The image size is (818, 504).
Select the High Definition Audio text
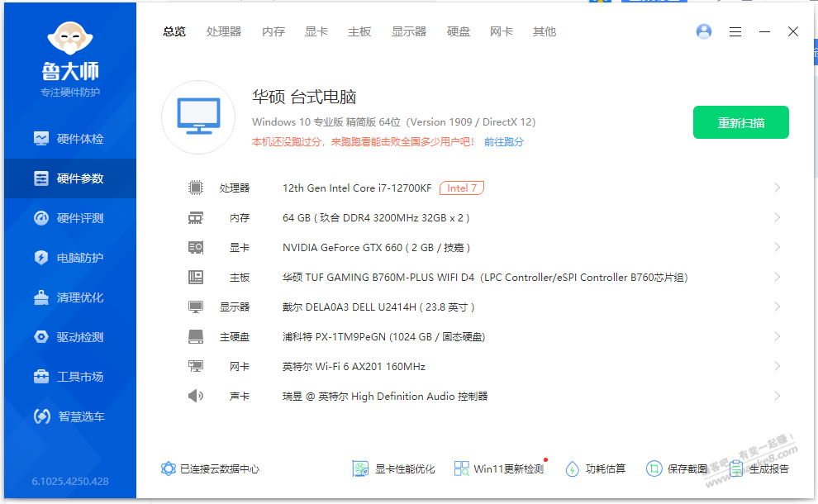point(385,397)
